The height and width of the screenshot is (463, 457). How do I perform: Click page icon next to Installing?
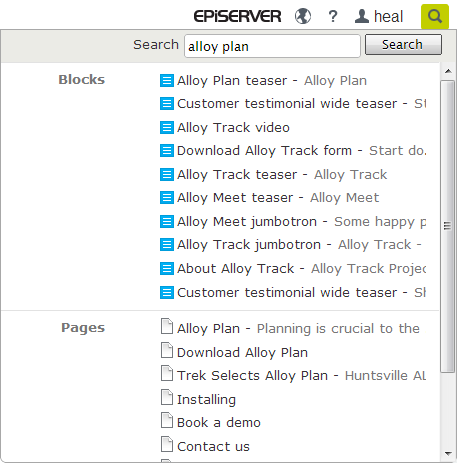pos(167,397)
